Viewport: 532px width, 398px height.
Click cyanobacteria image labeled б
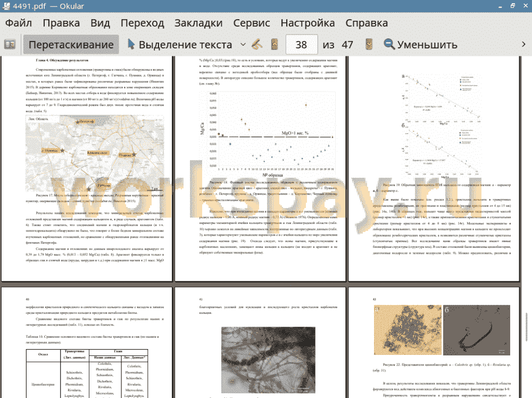[x=477, y=330]
